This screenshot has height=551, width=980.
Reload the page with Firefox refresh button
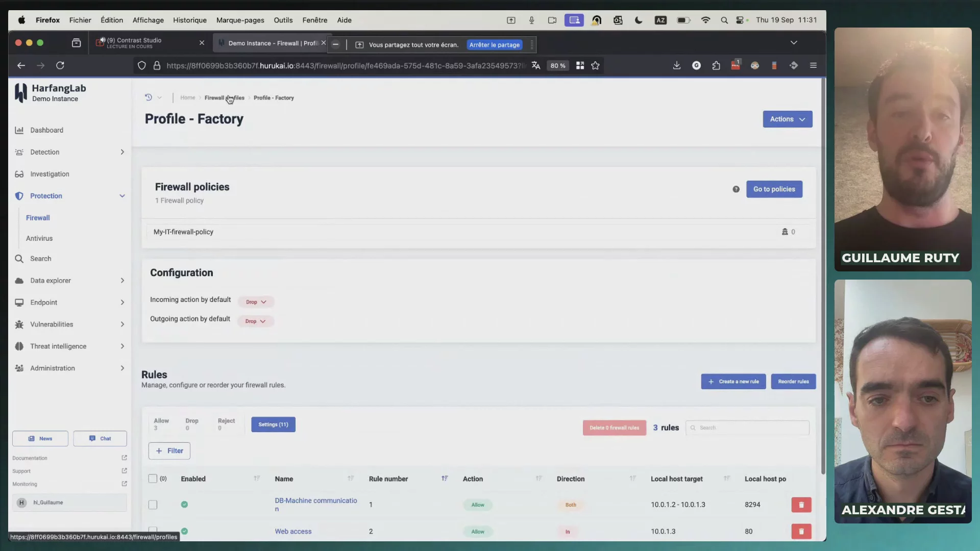click(60, 65)
